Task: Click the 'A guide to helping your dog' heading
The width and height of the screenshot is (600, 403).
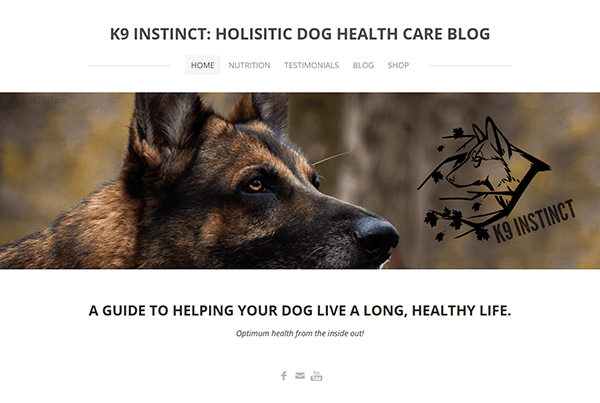Action: pyautogui.click(x=300, y=310)
